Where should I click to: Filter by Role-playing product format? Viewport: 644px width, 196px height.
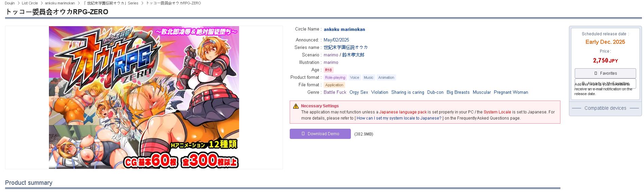[x=335, y=77]
